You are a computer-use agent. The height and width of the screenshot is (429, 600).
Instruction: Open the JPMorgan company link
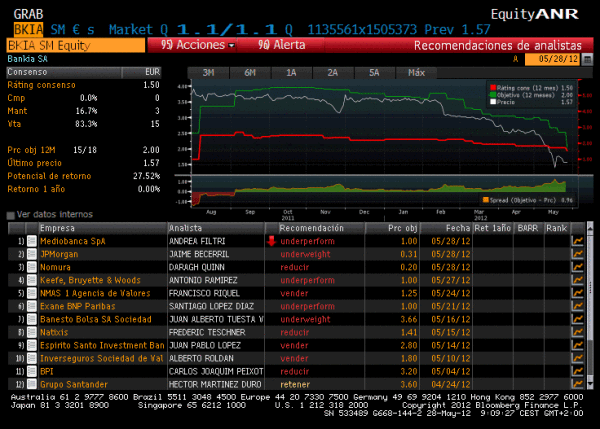(x=59, y=254)
